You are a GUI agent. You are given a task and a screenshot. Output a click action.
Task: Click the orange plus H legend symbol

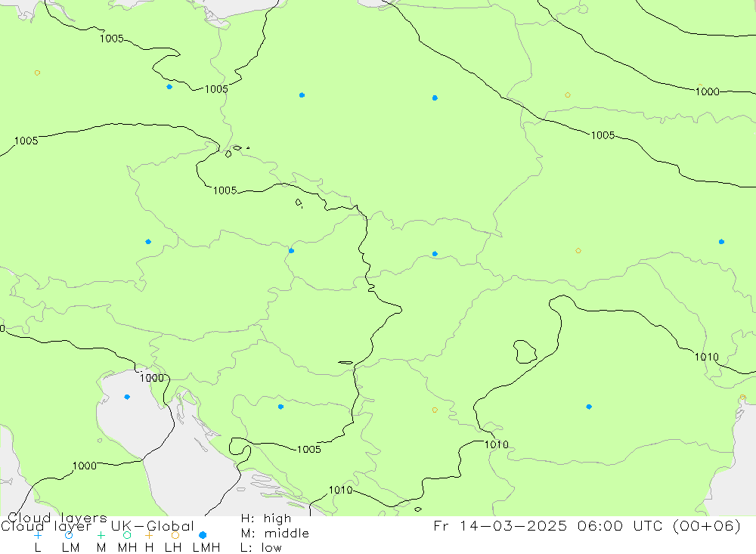coord(149,535)
